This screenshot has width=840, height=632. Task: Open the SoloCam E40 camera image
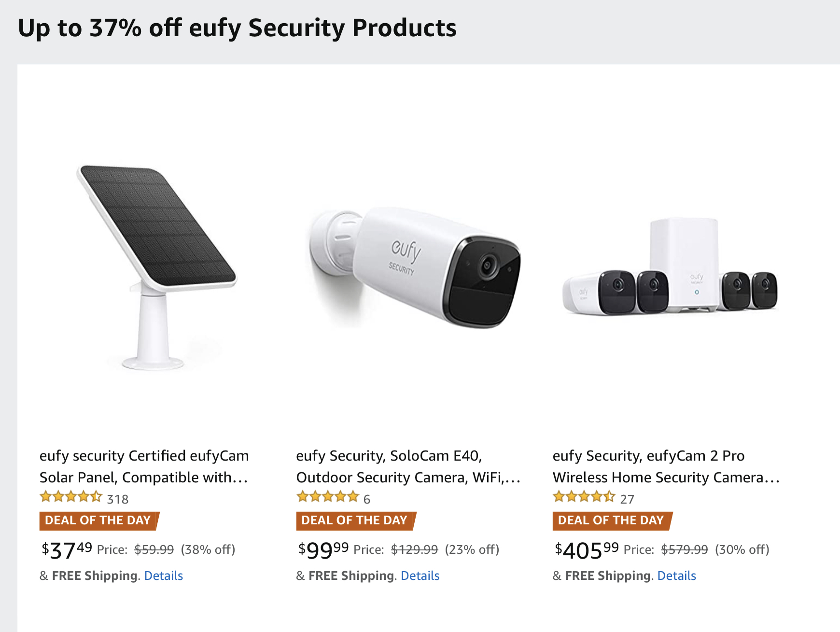(414, 267)
